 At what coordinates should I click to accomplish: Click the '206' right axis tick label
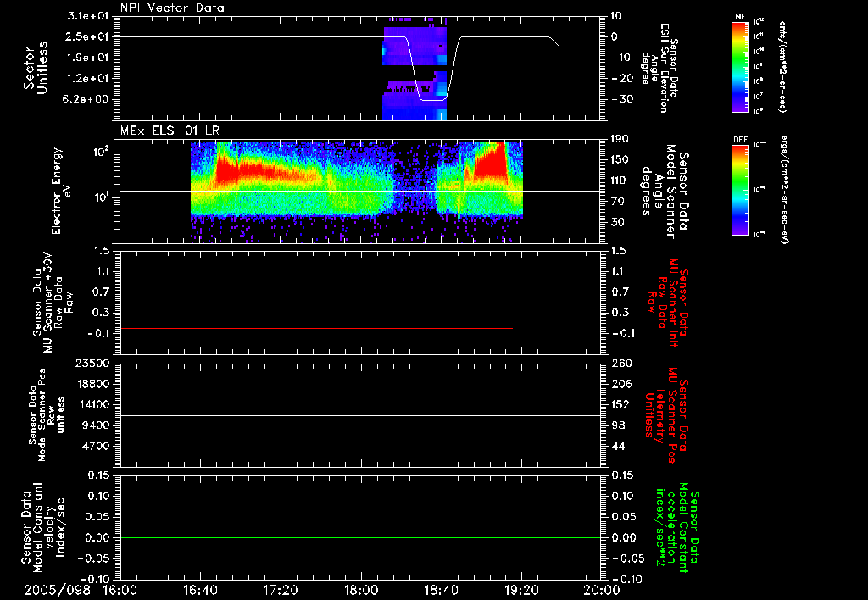(x=620, y=384)
